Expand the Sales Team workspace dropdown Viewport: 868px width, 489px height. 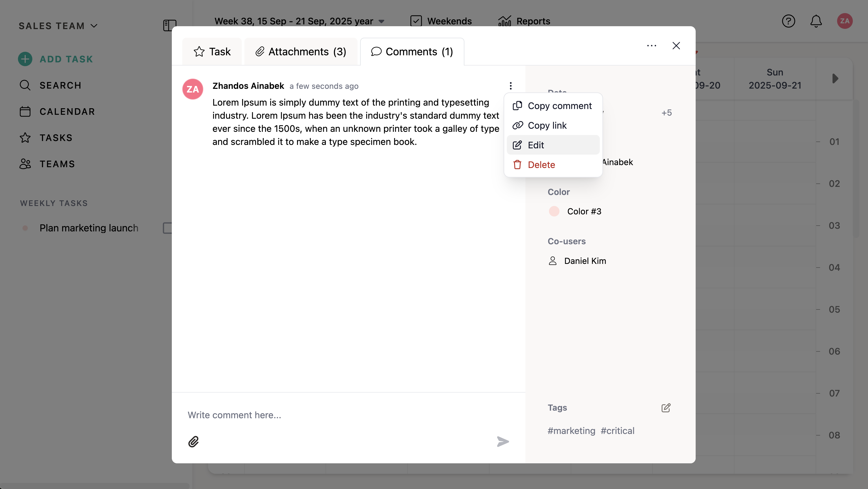(58, 26)
